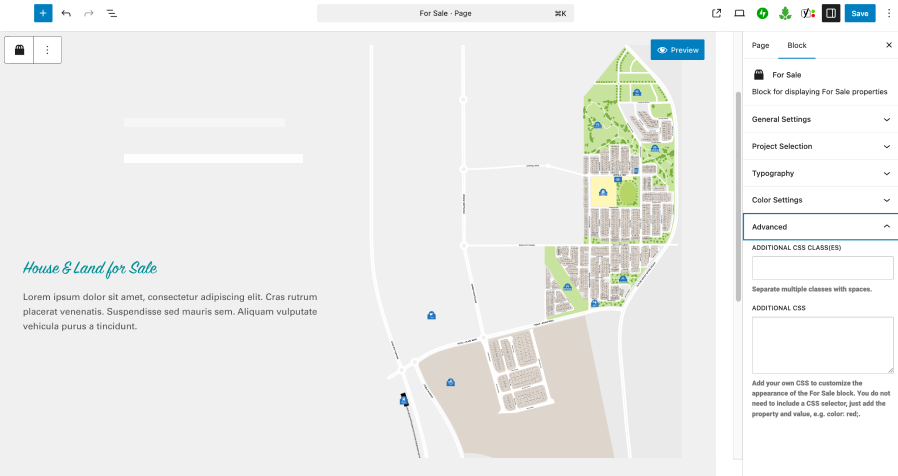Open the page in a new tab
Image resolution: width=898 pixels, height=476 pixels.
pyautogui.click(x=716, y=13)
